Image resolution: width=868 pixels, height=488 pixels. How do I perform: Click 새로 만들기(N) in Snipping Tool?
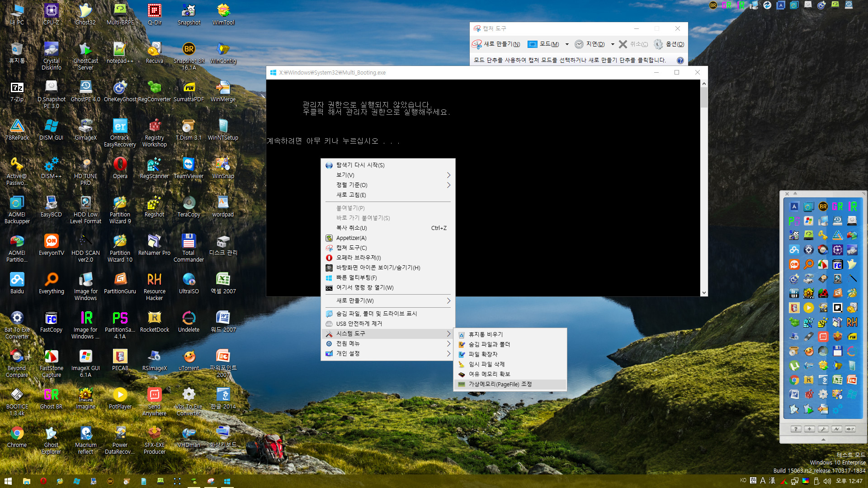click(496, 44)
